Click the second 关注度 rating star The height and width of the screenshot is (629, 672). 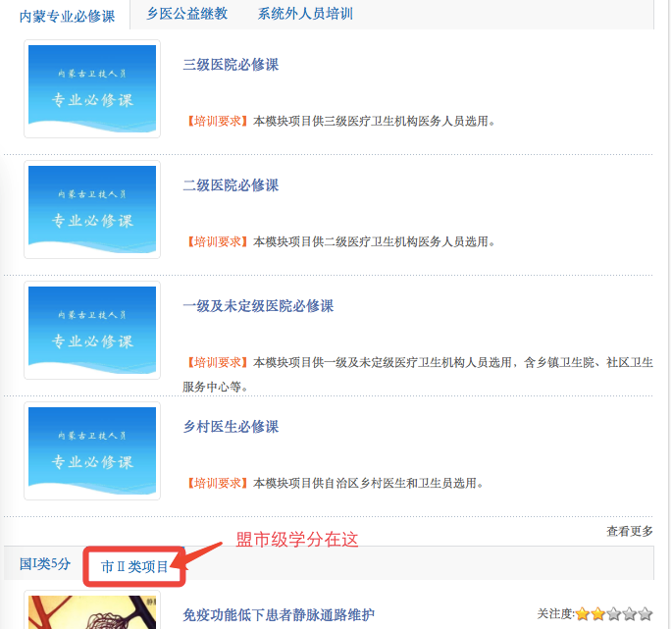[x=598, y=614]
